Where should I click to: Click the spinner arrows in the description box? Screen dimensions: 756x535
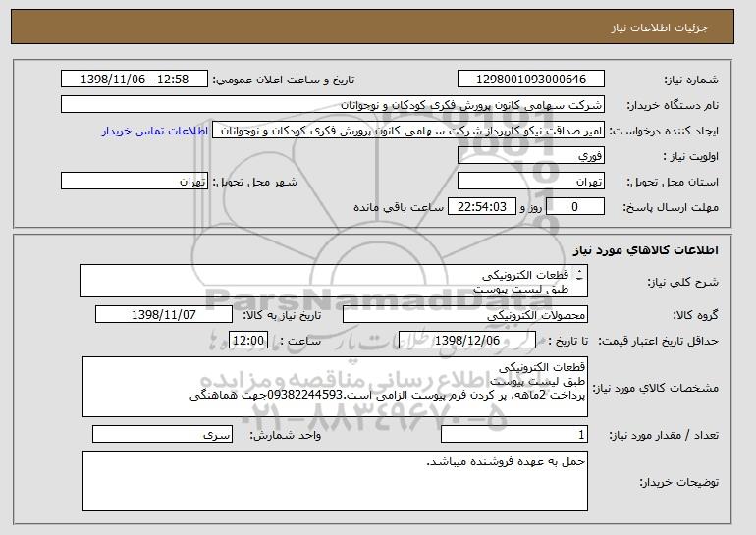click(x=579, y=274)
